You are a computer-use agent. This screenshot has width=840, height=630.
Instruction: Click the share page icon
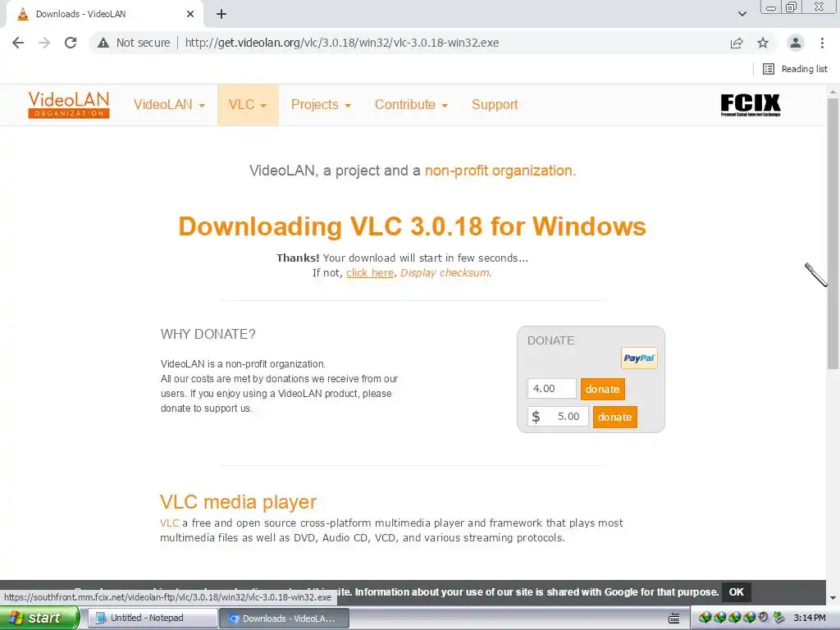[737, 43]
